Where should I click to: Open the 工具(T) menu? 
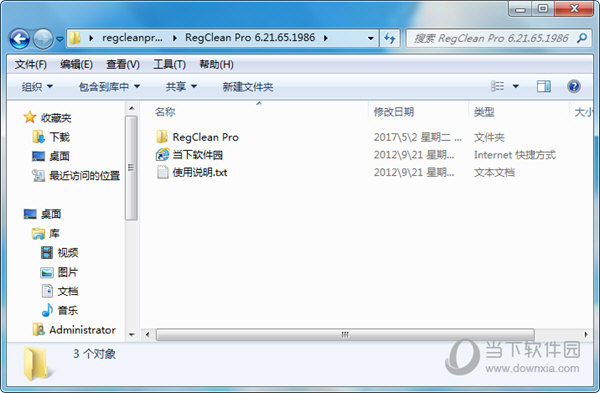(170, 64)
